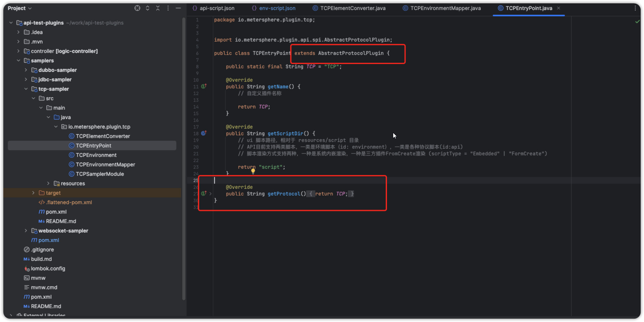Image resolution: width=644 pixels, height=322 pixels.
Task: Expand the folded getProtocol method
Action: 210,194
